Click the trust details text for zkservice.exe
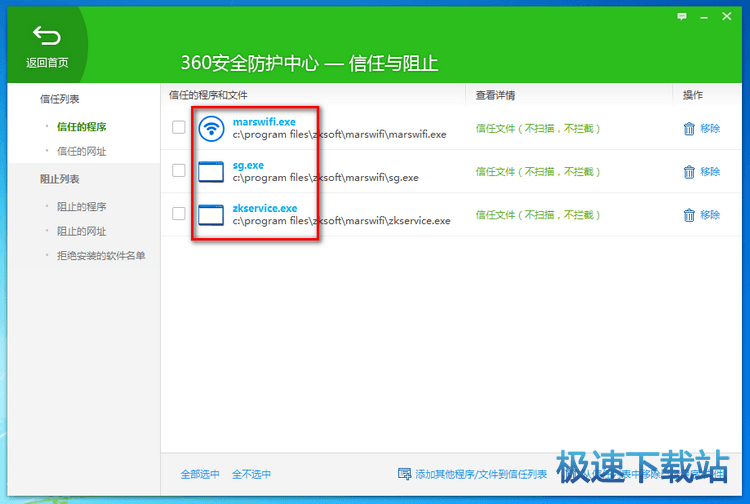 point(538,215)
